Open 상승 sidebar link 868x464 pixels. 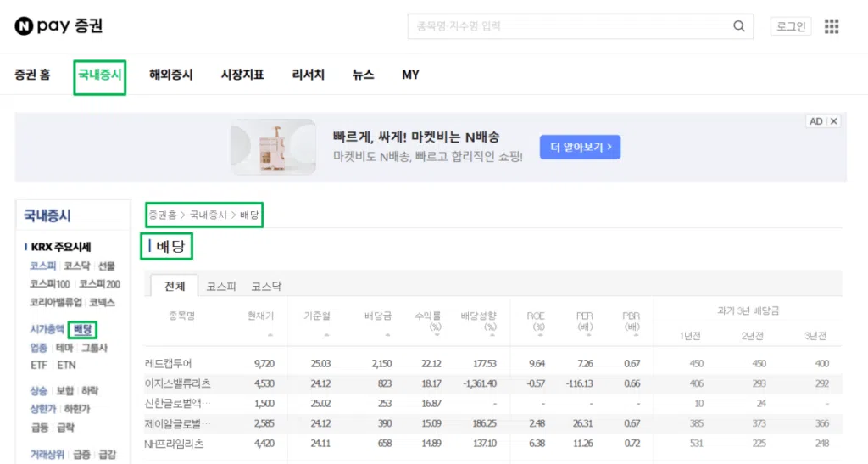click(x=39, y=391)
